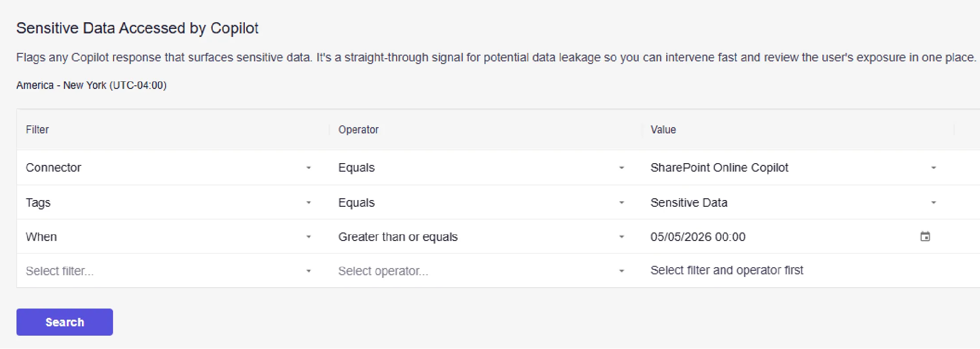Select the Tags filter field text
Screen dimensions: 980x349
[x=38, y=202]
